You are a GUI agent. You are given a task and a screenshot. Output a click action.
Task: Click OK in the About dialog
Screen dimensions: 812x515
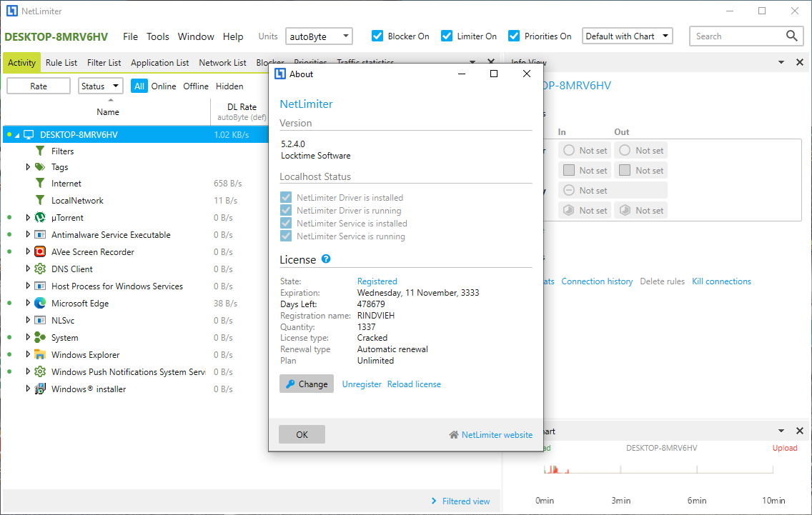302,434
